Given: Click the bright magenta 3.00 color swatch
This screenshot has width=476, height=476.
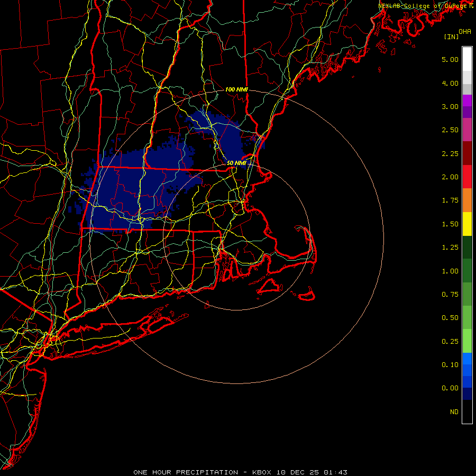Looking at the screenshot, I should click(467, 100).
